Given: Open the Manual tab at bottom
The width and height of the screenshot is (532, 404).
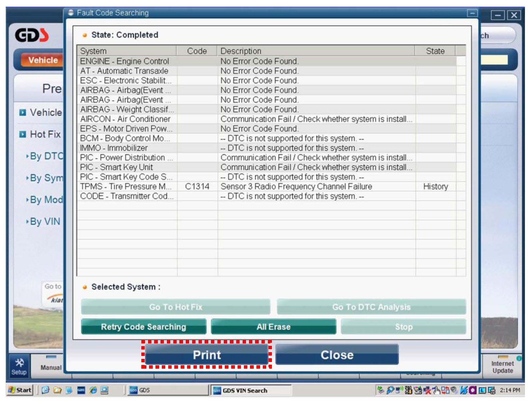Looking at the screenshot, I should click(50, 367).
